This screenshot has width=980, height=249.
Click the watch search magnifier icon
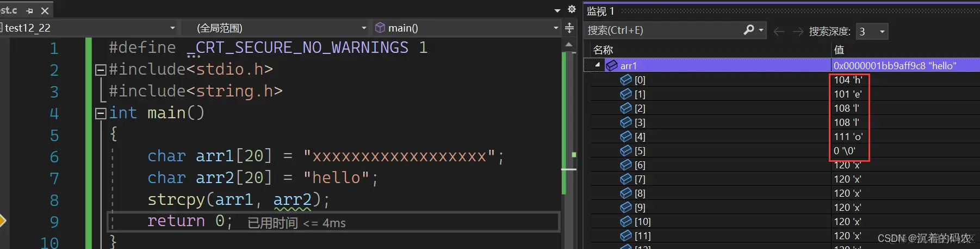[x=749, y=30]
